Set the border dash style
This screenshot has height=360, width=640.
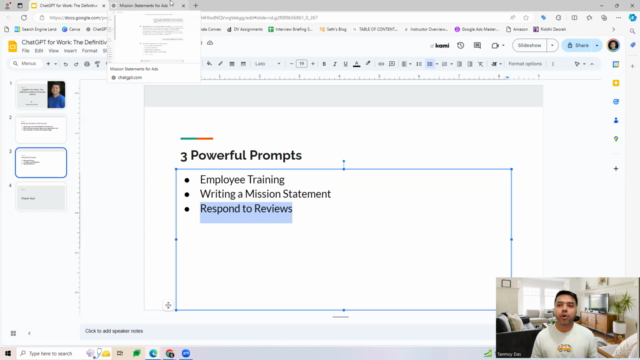[x=243, y=64]
